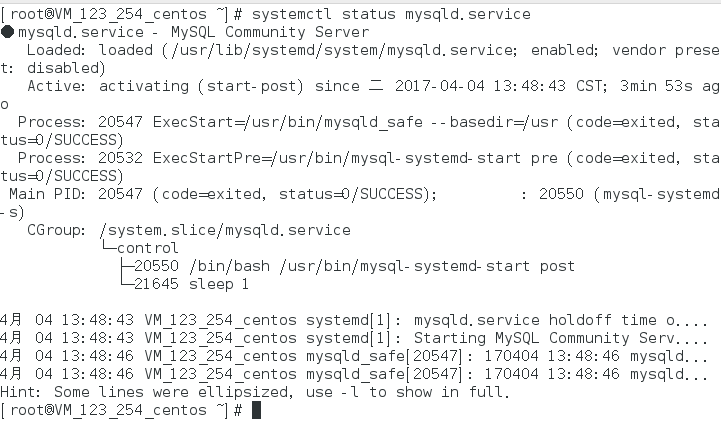This screenshot has height=423, width=721.
Task: Click first mysqld_safe[20547] log line
Action: tap(353, 356)
